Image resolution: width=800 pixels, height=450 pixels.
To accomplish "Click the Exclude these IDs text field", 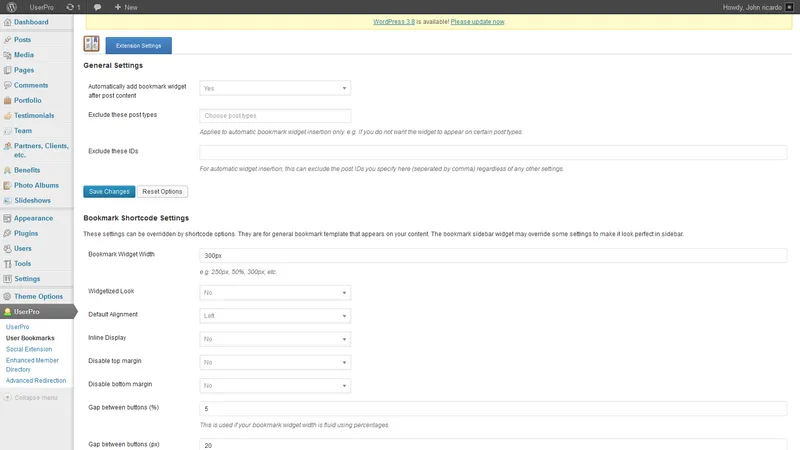I will click(x=493, y=152).
